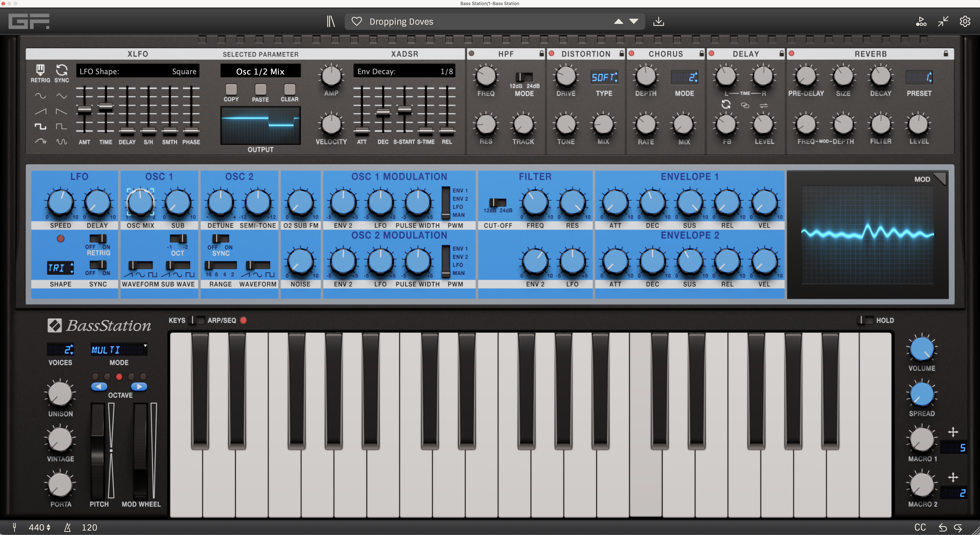Toggle the Reverb effect power LED
The height and width of the screenshot is (535, 980).
[x=791, y=54]
